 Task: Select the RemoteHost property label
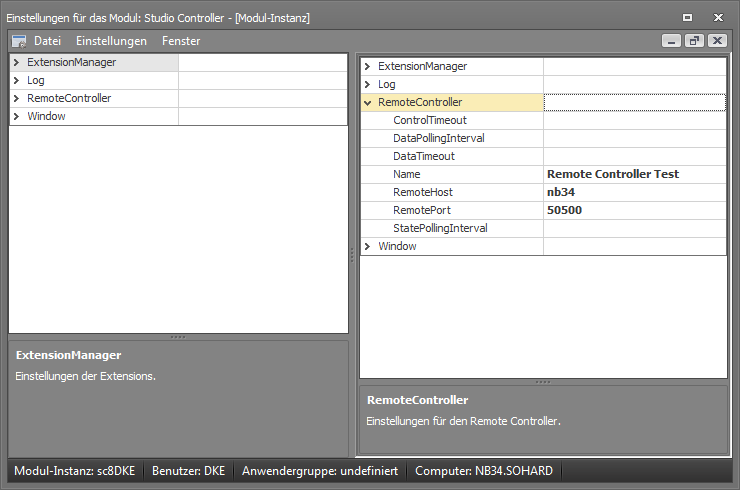422,192
